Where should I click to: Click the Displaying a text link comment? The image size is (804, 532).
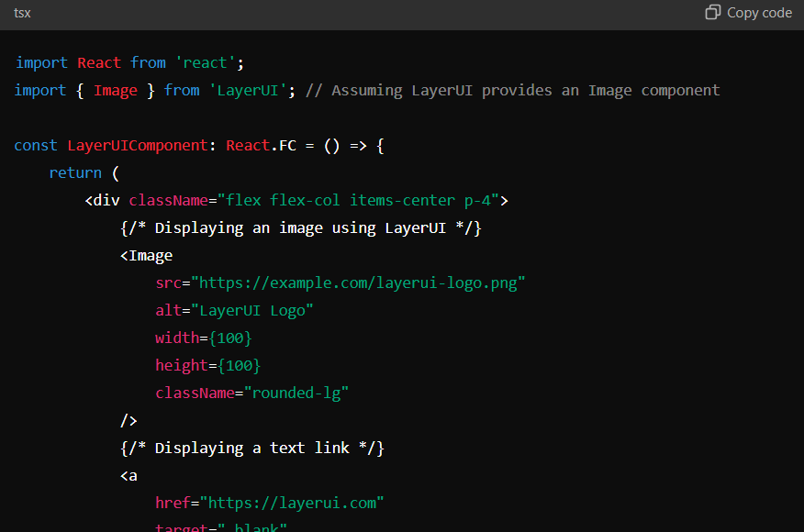pos(252,449)
